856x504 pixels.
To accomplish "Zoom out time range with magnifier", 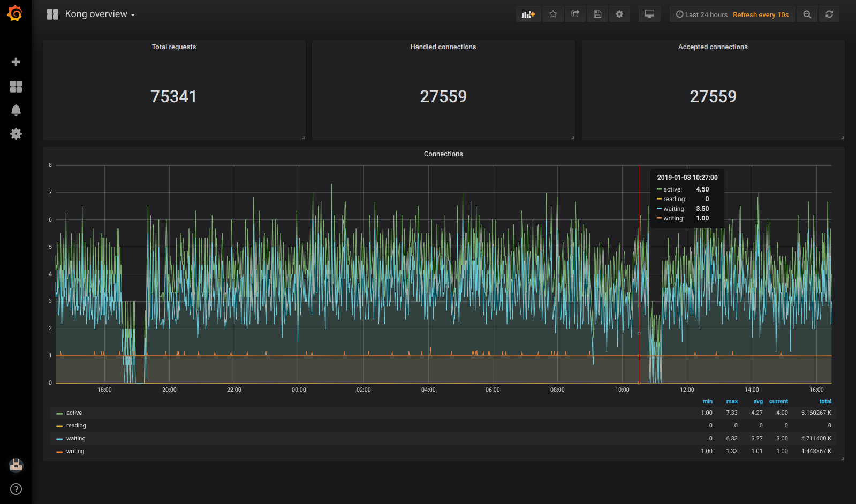I will (x=807, y=14).
